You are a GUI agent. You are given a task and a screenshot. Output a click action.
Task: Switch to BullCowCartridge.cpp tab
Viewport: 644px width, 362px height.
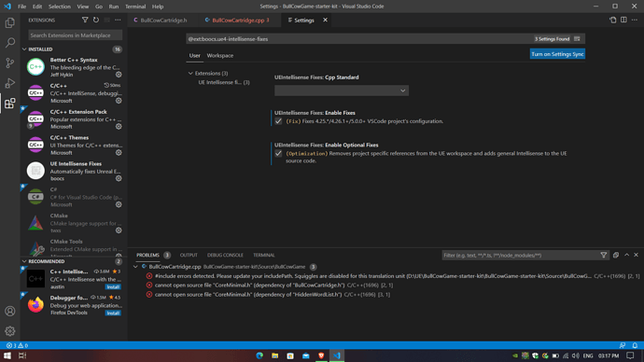(x=240, y=21)
